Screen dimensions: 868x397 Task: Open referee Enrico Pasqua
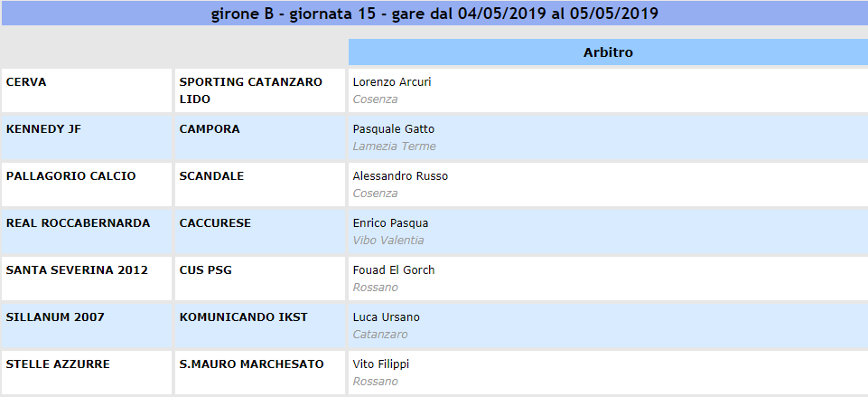390,223
